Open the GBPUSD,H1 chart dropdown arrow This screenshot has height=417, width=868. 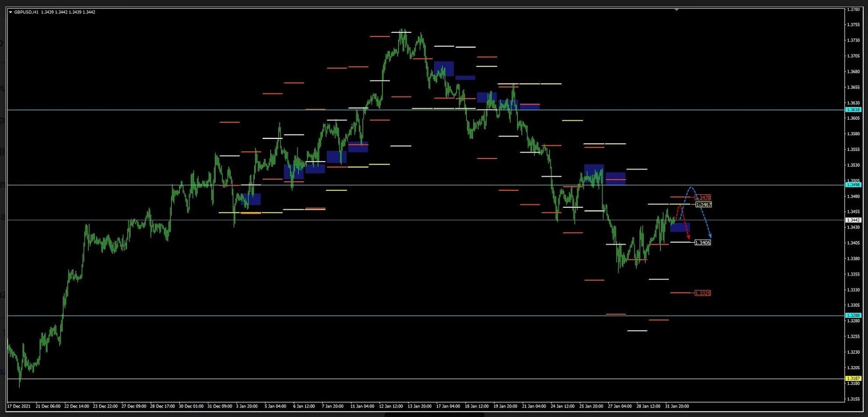pyautogui.click(x=10, y=12)
